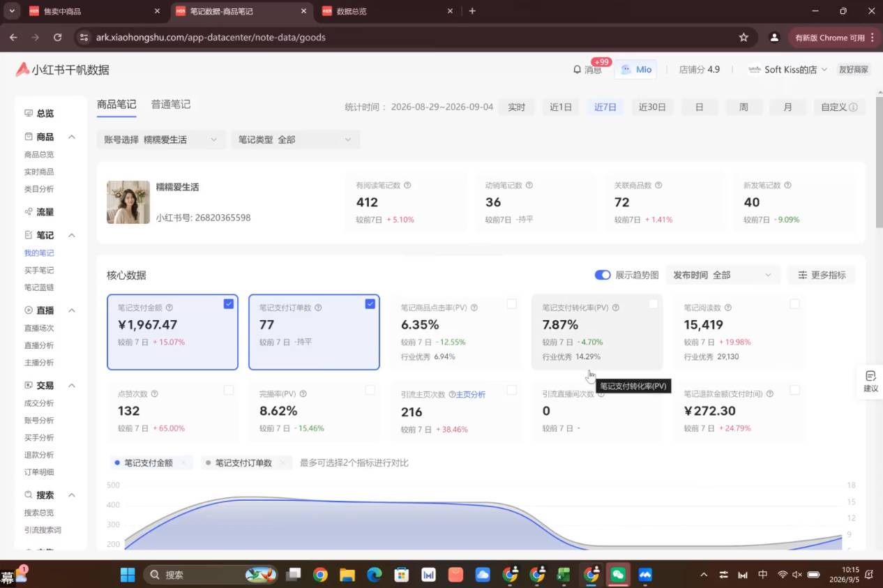Switch to the 数据总览 browser tab

(386, 11)
